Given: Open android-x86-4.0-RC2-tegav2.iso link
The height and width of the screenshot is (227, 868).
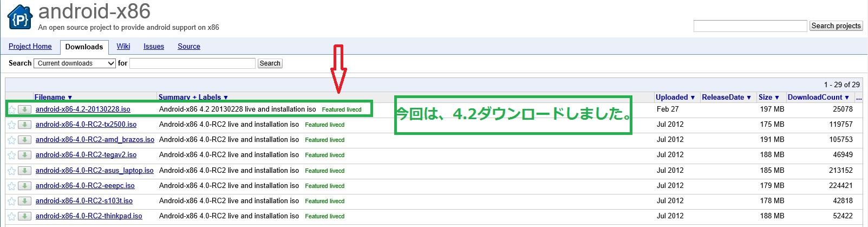Looking at the screenshot, I should (86, 155).
